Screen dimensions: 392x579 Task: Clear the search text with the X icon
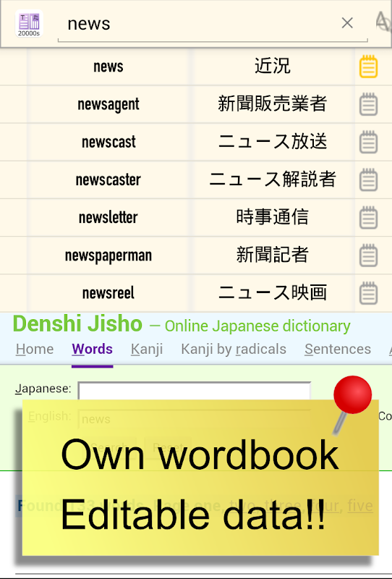(x=347, y=23)
